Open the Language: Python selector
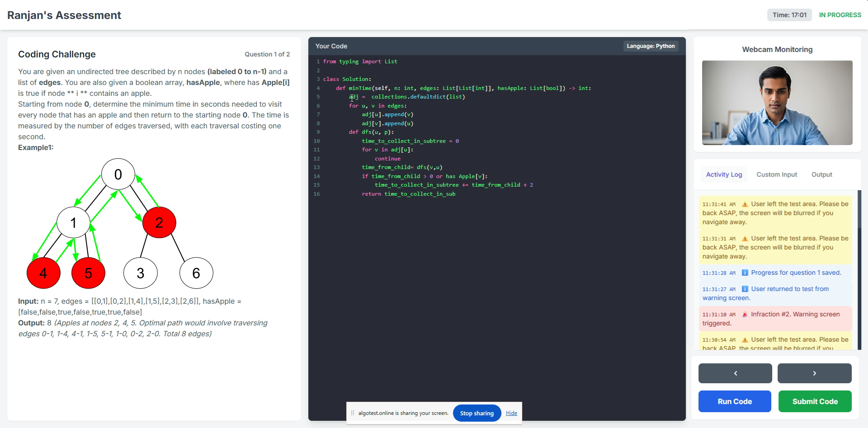This screenshot has width=868, height=428. [x=651, y=46]
